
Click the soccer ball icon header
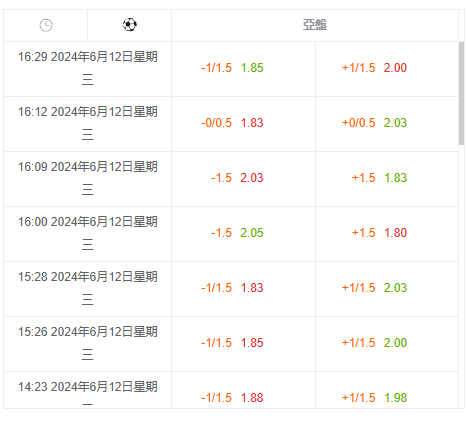pos(130,25)
